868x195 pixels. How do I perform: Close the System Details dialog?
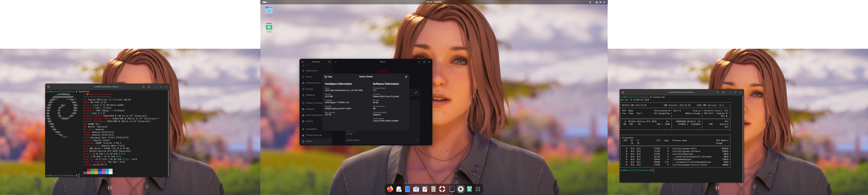(406, 77)
